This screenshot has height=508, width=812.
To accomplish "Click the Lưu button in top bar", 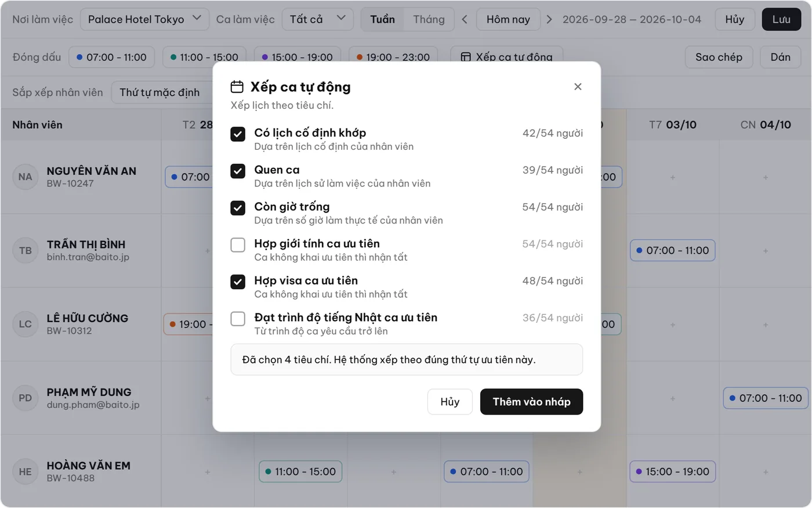I will pos(781,19).
